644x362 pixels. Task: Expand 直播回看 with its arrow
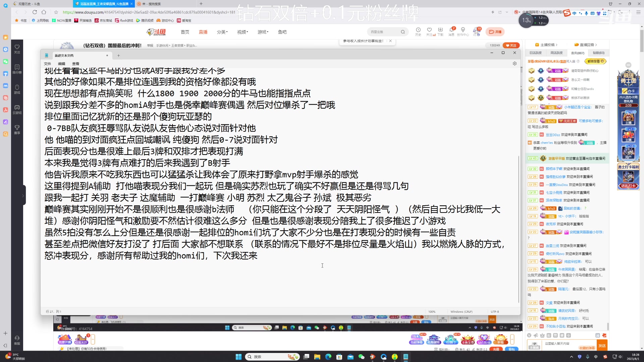(586, 45)
